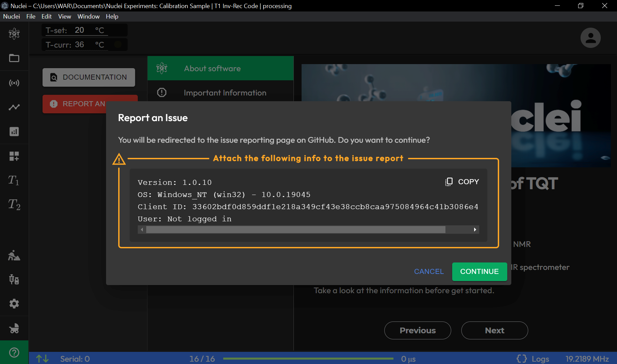The height and width of the screenshot is (364, 617).
Task: Open the TQT atom home icon in sidebar
Action: (x=14, y=33)
